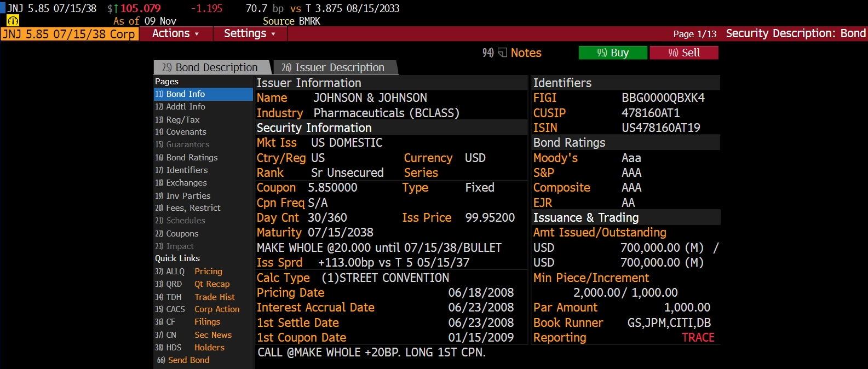Click the green Buy button

coord(613,53)
